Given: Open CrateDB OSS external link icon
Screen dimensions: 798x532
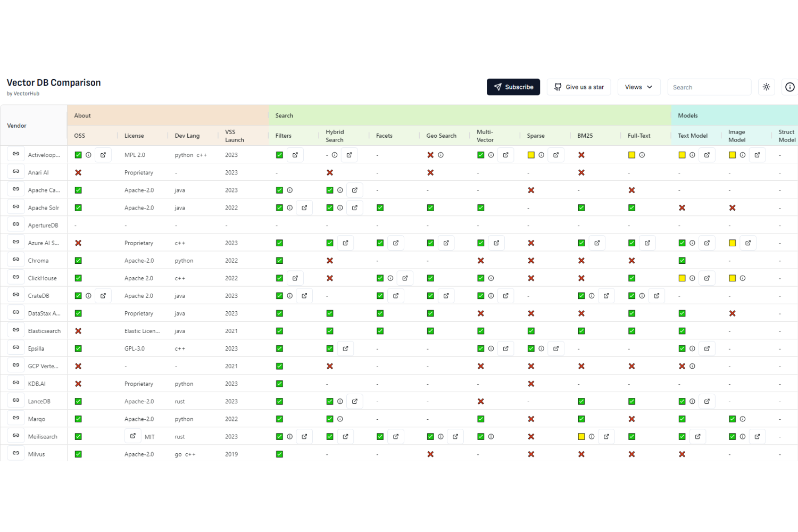Looking at the screenshot, I should 103,295.
